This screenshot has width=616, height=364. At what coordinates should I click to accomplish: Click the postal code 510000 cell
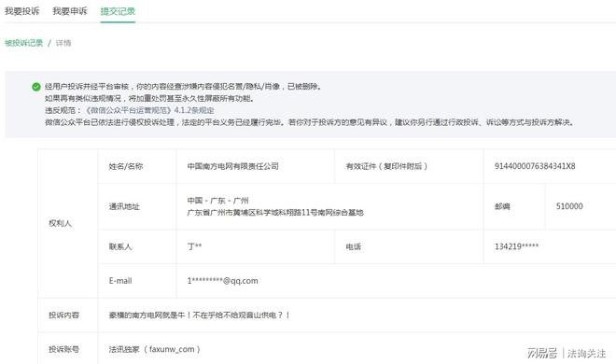point(581,206)
